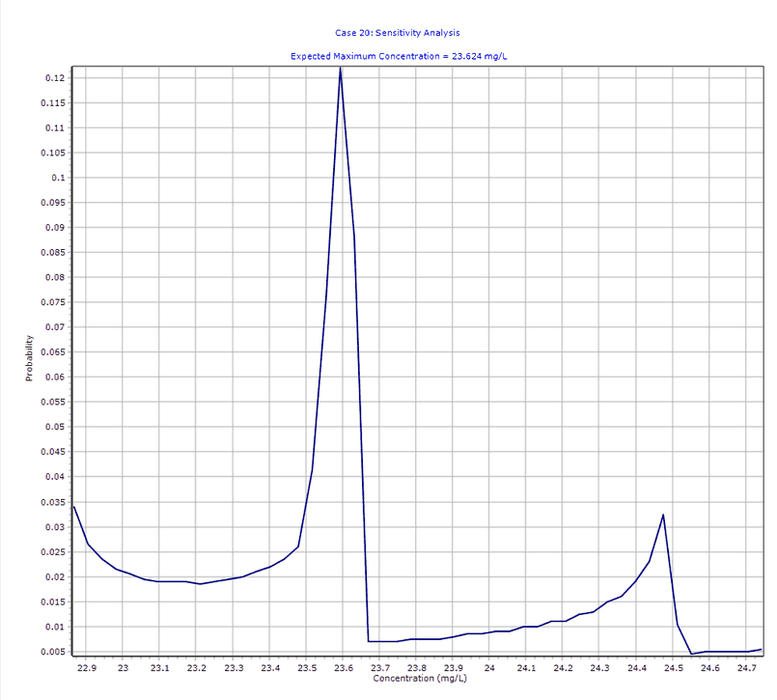Screen dimensions: 777x700
Task: Select the 24.7 x-axis tick label
Action: click(747, 667)
